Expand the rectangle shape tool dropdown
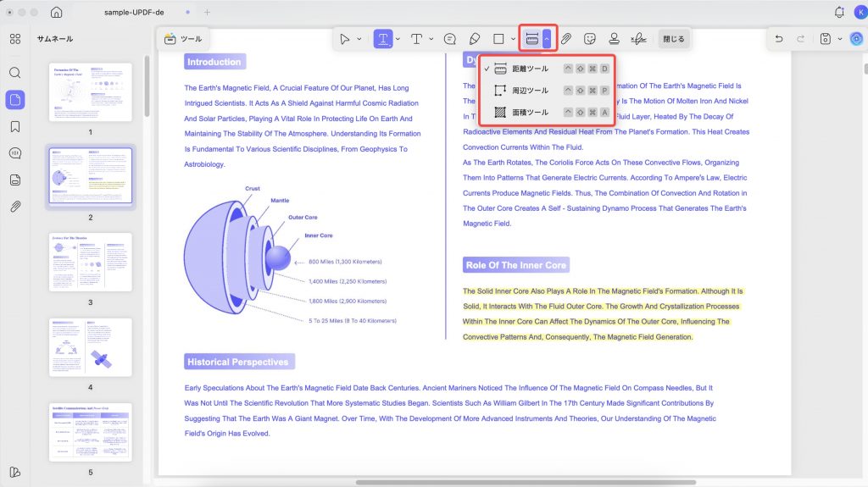The image size is (868, 487). (513, 39)
